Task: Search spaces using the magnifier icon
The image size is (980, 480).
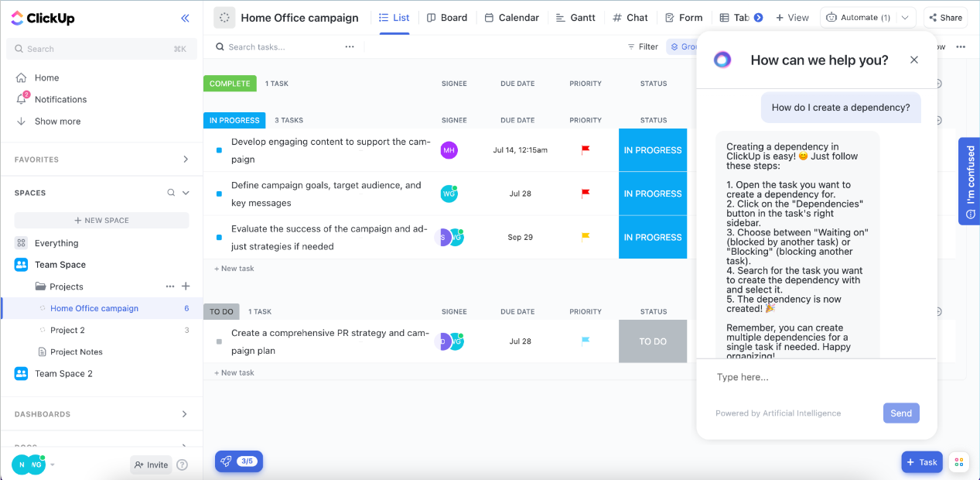Action: coord(171,193)
